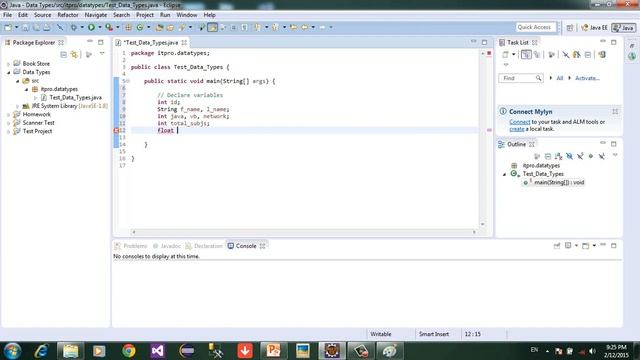Expand the JRE System Library node
This screenshot has width=640, height=360.
[x=18, y=106]
